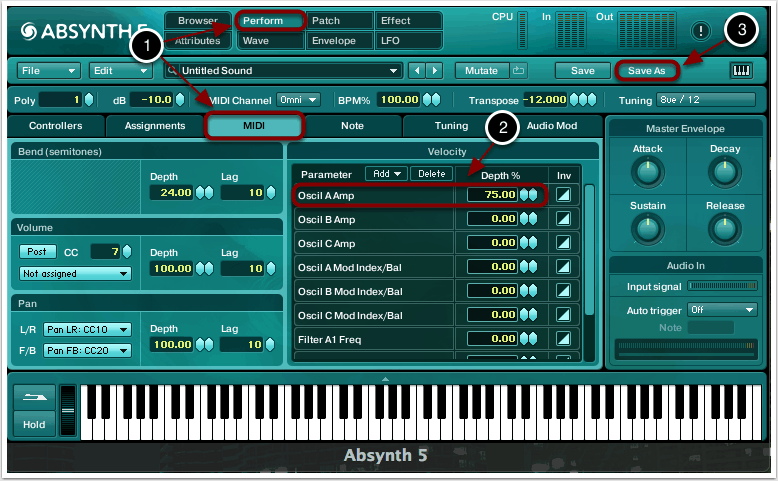Toggle Inv for Oscil B Amp

565,218
